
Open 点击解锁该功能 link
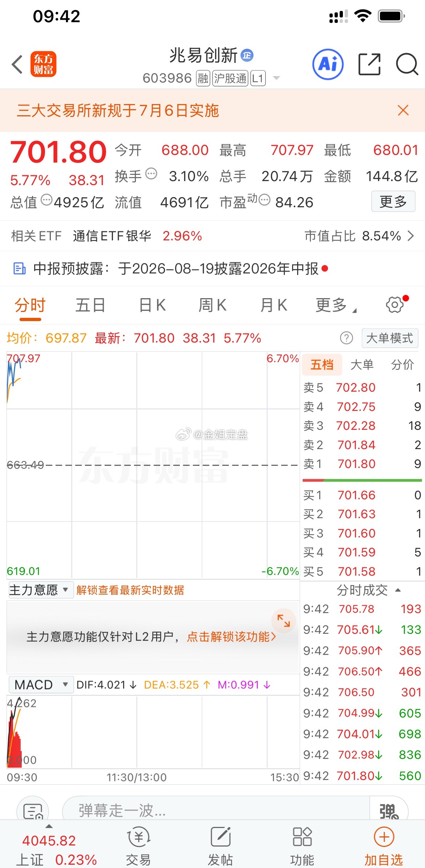click(x=231, y=637)
